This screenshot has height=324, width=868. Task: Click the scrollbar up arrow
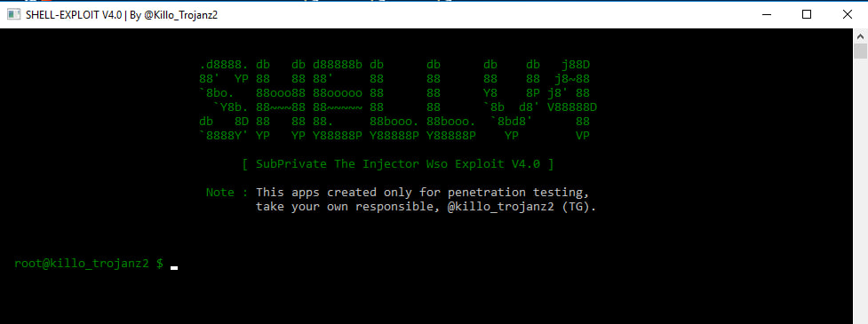[x=860, y=36]
